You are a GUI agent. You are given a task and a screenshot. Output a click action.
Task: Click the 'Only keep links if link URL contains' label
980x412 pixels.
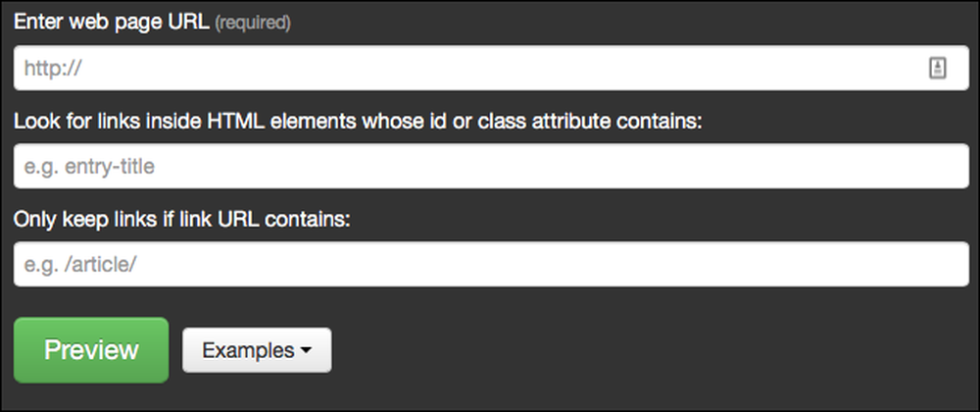(x=182, y=220)
